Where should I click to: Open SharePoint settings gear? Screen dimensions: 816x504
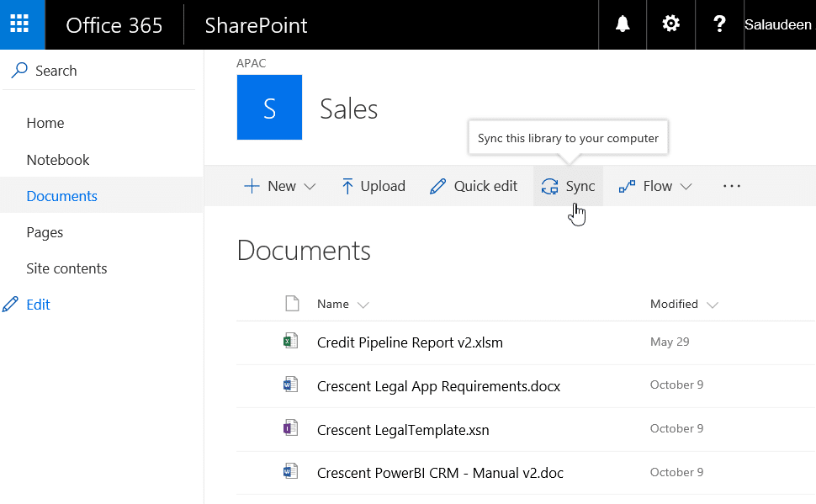670,24
